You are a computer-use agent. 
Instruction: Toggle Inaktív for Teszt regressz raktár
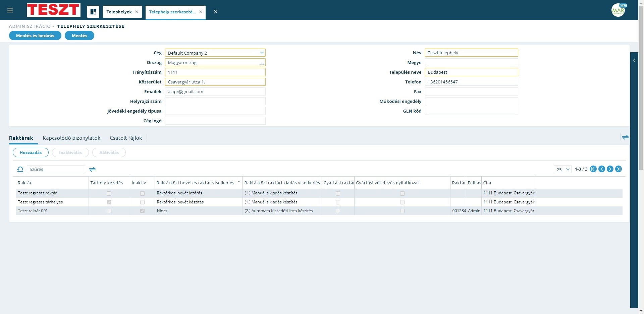coord(142,193)
